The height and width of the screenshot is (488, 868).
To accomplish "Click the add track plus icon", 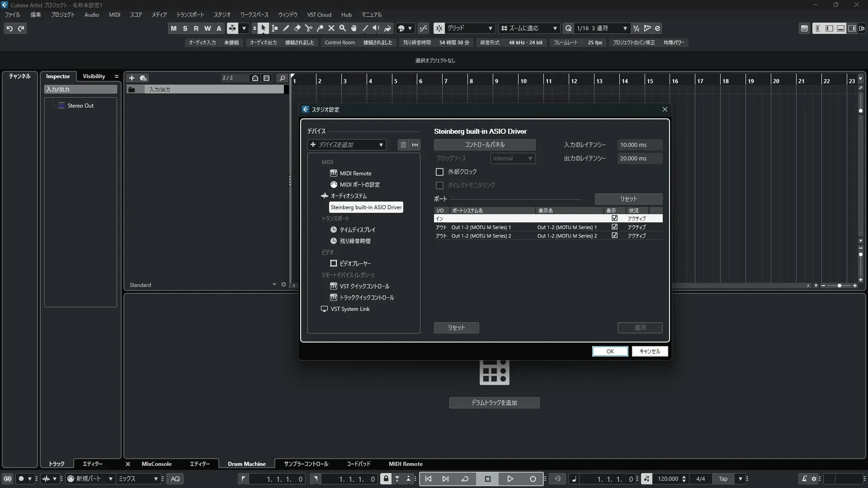I will (132, 78).
